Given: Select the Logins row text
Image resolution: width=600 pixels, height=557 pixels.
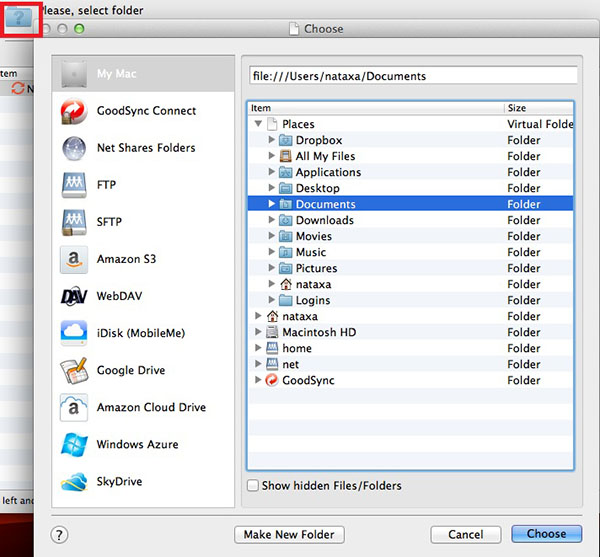Looking at the screenshot, I should click(x=313, y=301).
